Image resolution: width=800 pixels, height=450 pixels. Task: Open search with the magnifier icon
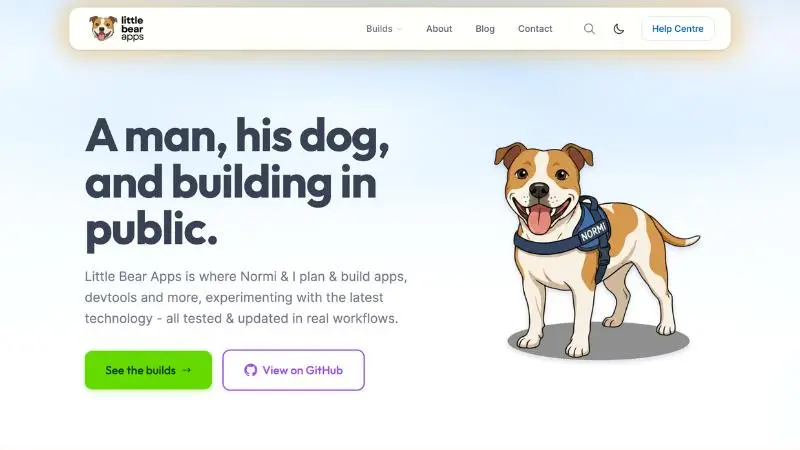(x=589, y=29)
